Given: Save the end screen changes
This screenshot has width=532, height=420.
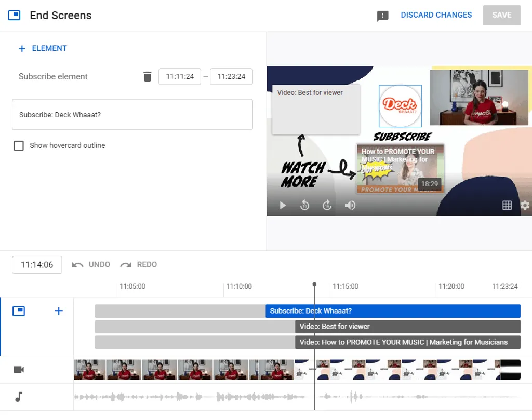Looking at the screenshot, I should pos(501,15).
